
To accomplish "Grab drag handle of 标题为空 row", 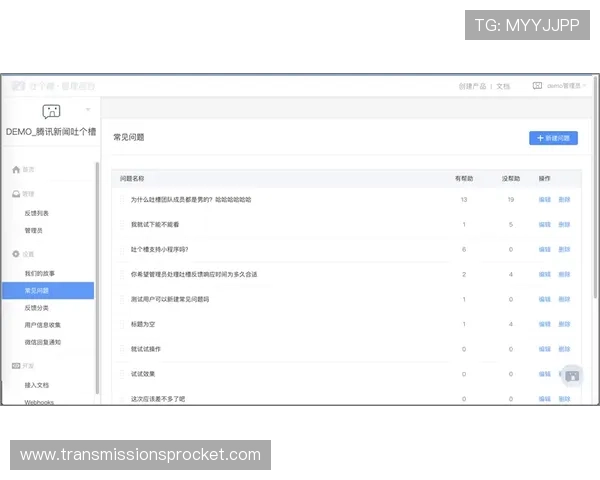I will coord(122,324).
